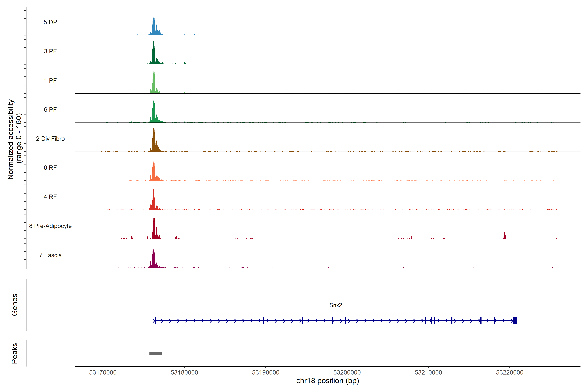Click the large final exon of Snx2
Screen dimensions: 588x392
tap(514, 320)
